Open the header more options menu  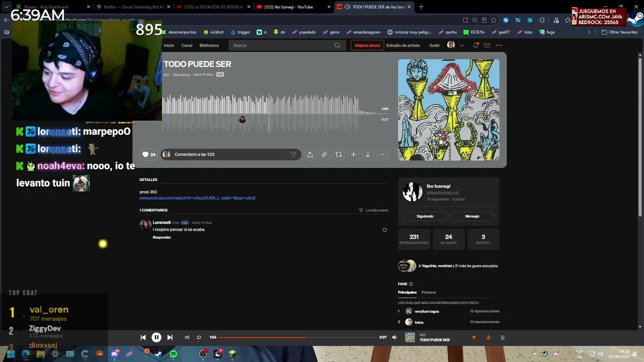coord(499,45)
